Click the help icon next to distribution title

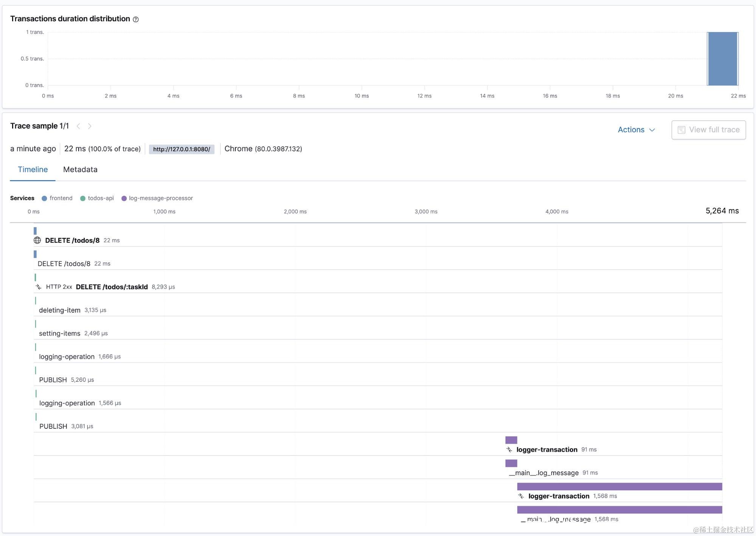pos(136,19)
